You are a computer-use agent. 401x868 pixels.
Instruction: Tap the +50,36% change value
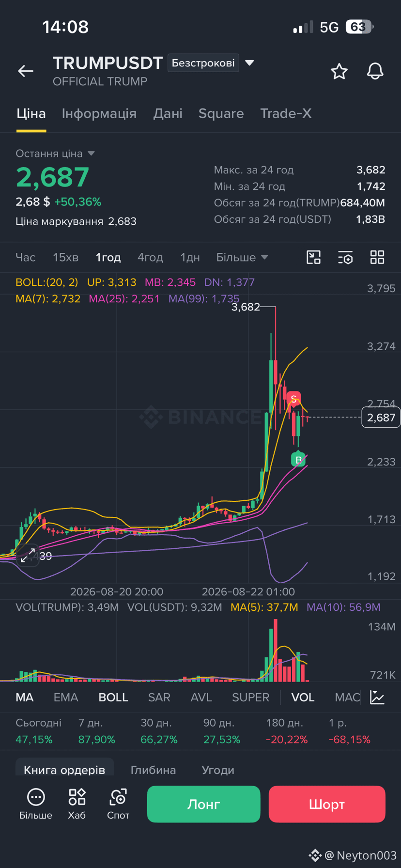pos(77,202)
